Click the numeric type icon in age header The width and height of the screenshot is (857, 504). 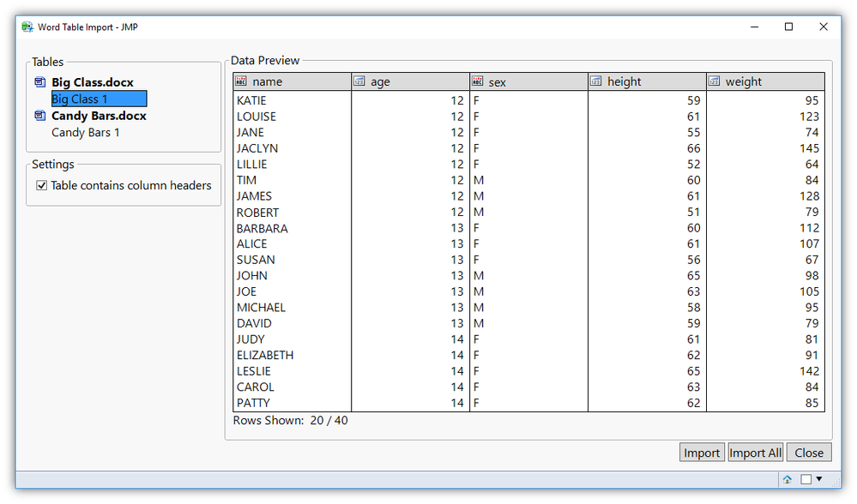pos(359,81)
